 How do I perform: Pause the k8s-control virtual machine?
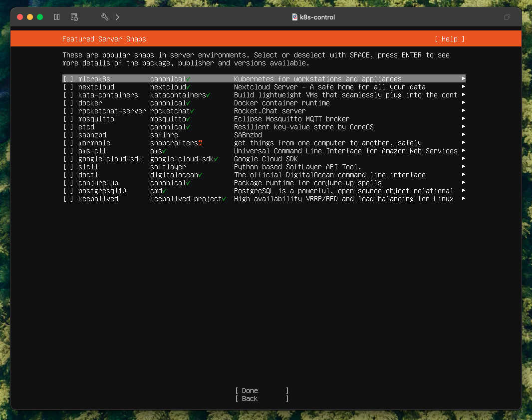tap(57, 17)
